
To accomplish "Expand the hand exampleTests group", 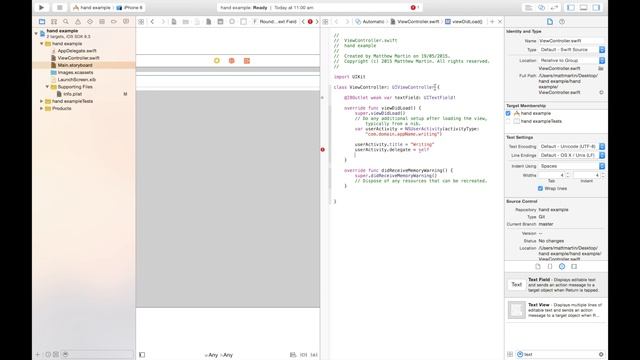I will click(x=42, y=101).
